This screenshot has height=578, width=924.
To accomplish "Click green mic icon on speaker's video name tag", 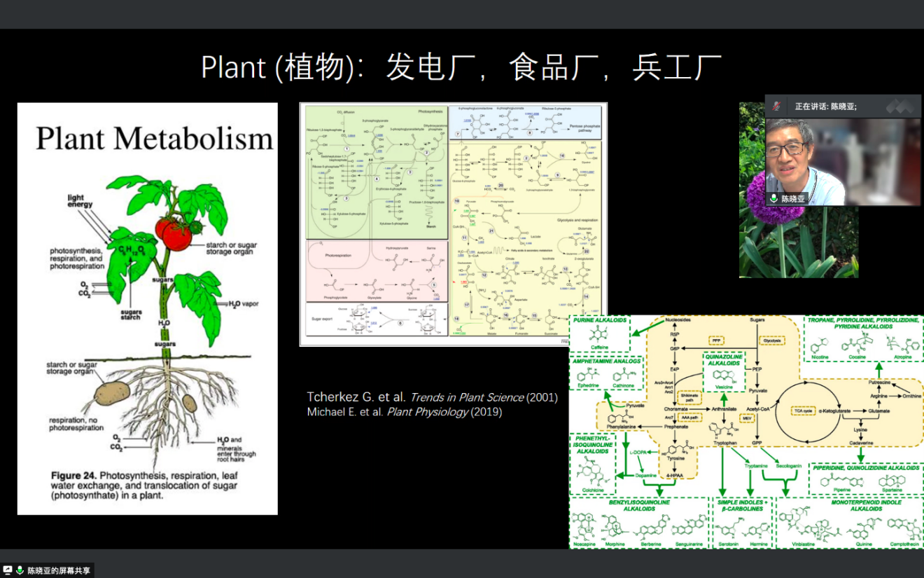I will (x=773, y=199).
